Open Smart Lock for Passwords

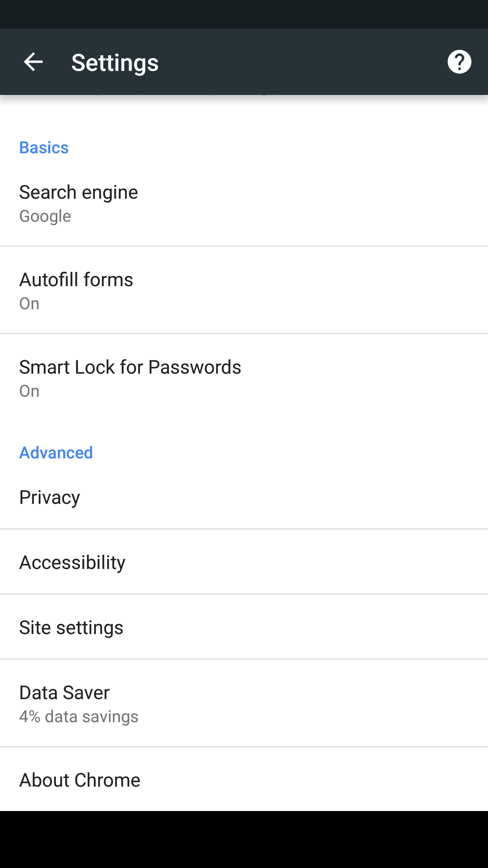[x=130, y=368]
